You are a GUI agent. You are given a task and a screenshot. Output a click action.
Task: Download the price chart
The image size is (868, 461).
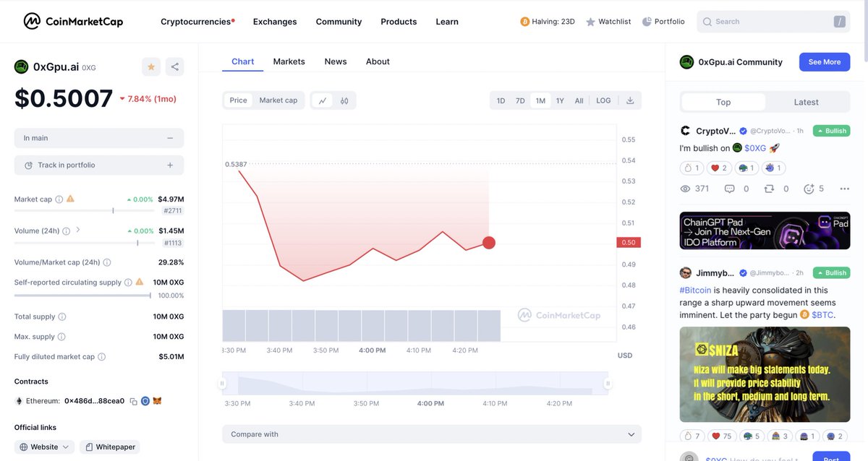click(629, 100)
